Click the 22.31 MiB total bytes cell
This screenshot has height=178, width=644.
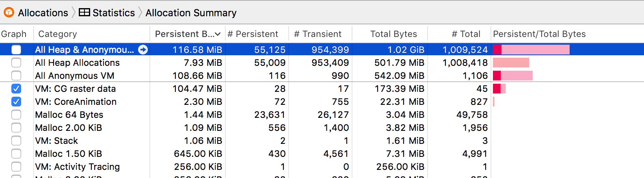coord(402,102)
